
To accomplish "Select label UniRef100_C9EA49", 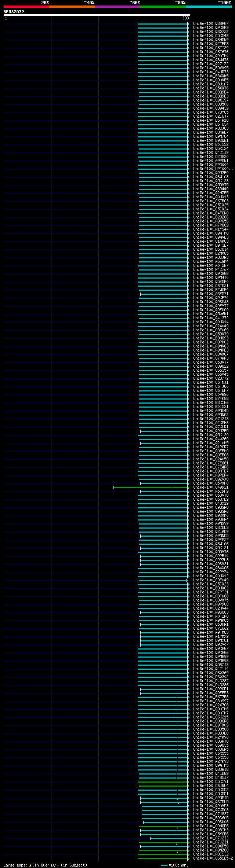I will 211,580.
